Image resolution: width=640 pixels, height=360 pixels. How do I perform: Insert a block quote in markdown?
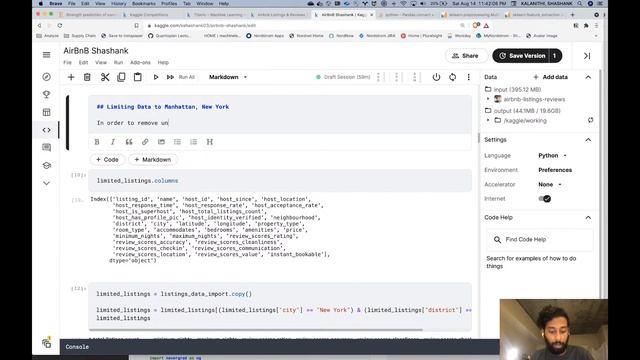(x=129, y=142)
